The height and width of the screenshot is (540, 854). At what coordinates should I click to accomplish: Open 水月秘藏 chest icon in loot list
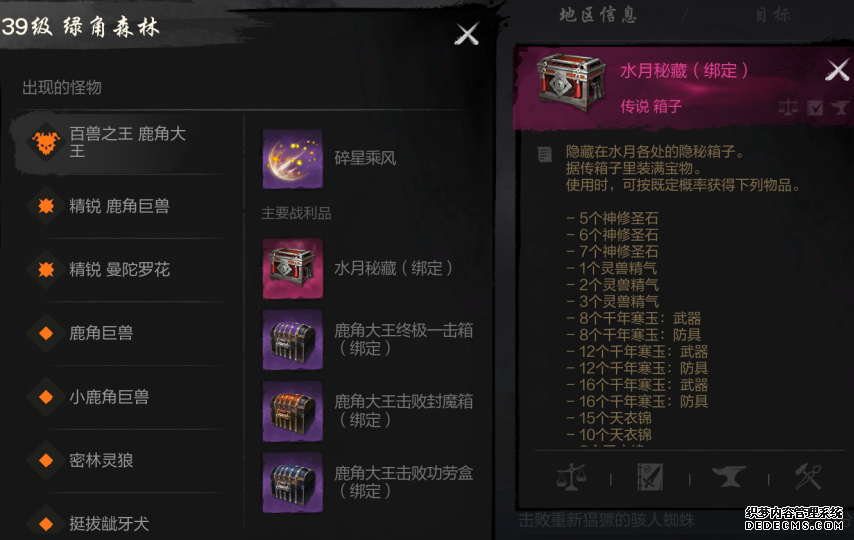pyautogui.click(x=292, y=268)
